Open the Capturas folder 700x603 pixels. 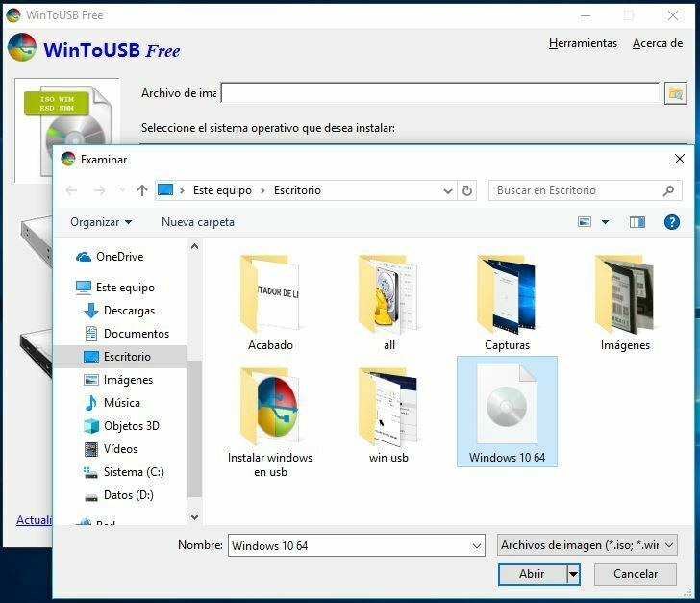click(x=507, y=303)
